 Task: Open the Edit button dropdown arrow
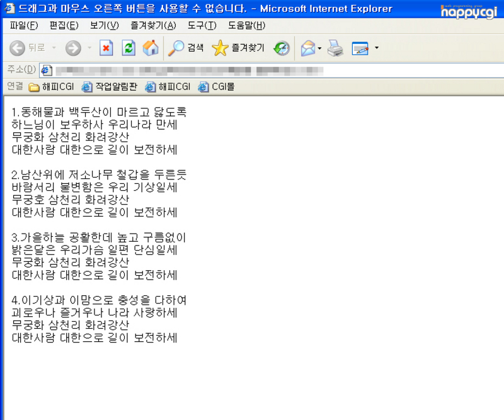(x=377, y=48)
